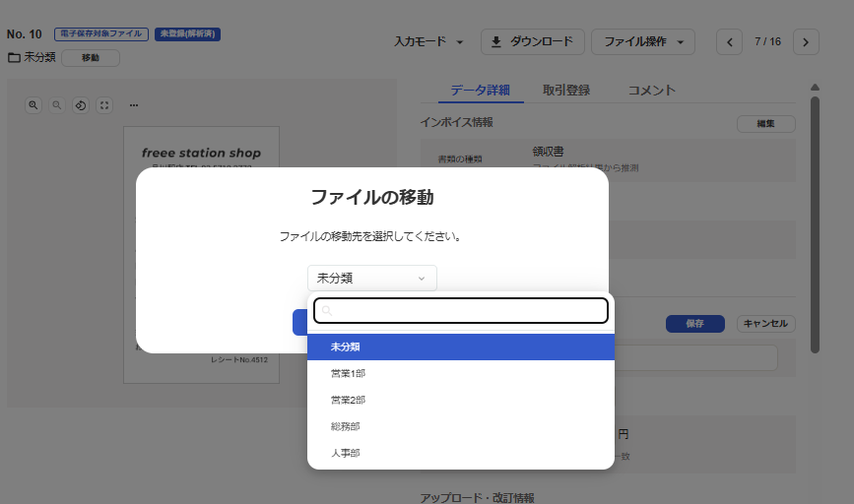This screenshot has height=504, width=854.
Task: Click the No. 10 file number
Action: (25, 34)
